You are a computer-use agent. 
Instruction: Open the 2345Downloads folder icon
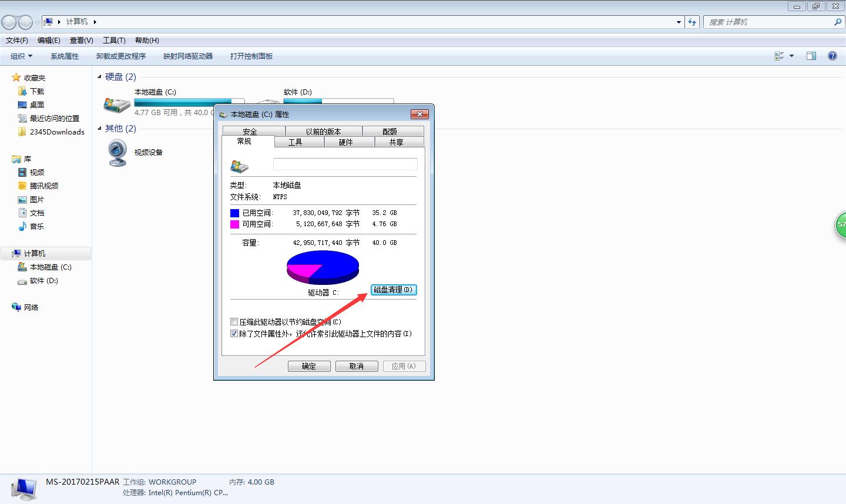pyautogui.click(x=22, y=132)
